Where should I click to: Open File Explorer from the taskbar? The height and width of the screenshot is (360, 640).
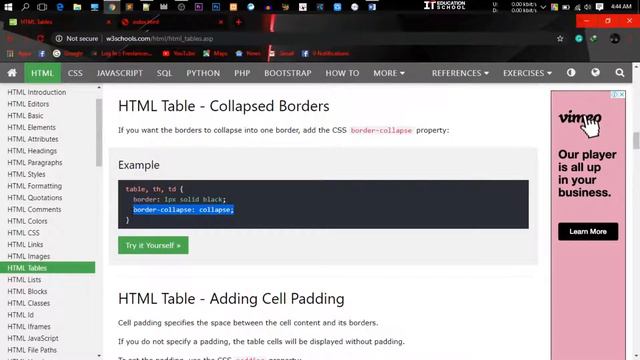point(77,7)
